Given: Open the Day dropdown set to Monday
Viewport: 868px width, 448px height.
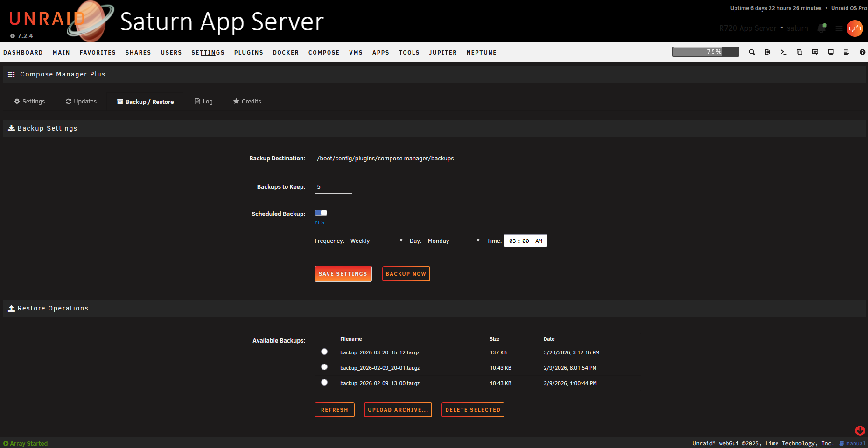Looking at the screenshot, I should (452, 241).
